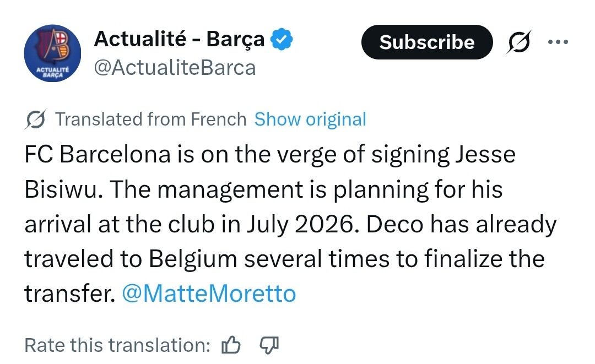Open the Grok icon beside Subscribe

pos(518,42)
